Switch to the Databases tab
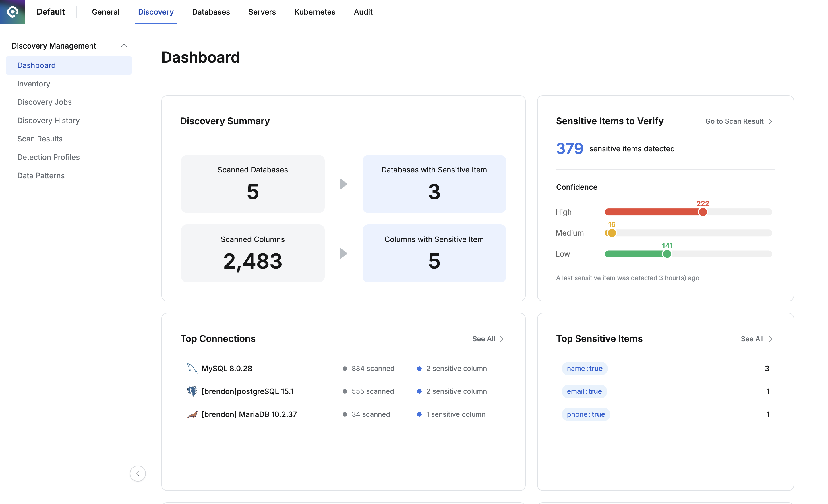828x504 pixels. 211,12
